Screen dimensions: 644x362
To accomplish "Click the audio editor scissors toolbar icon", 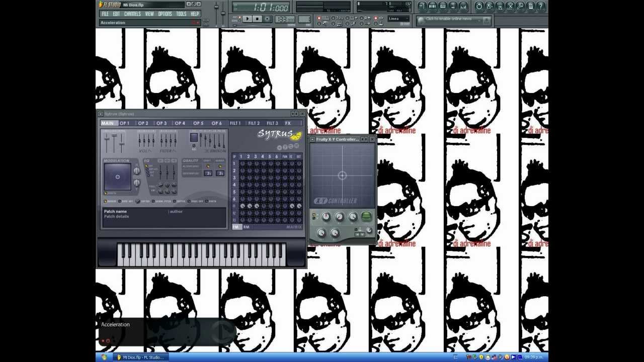I will point(510,7).
